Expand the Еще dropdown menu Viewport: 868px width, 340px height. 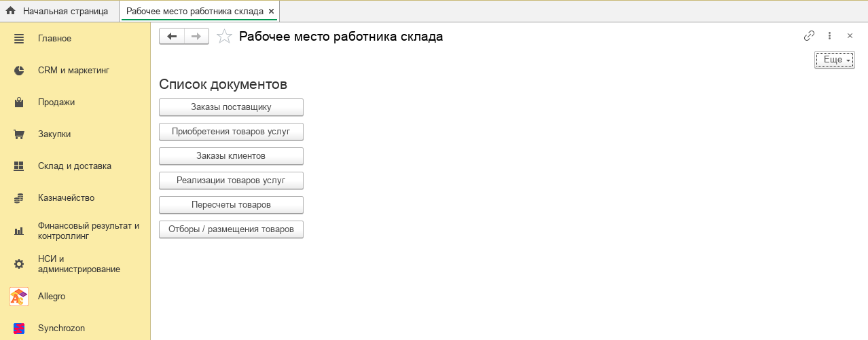(x=835, y=60)
